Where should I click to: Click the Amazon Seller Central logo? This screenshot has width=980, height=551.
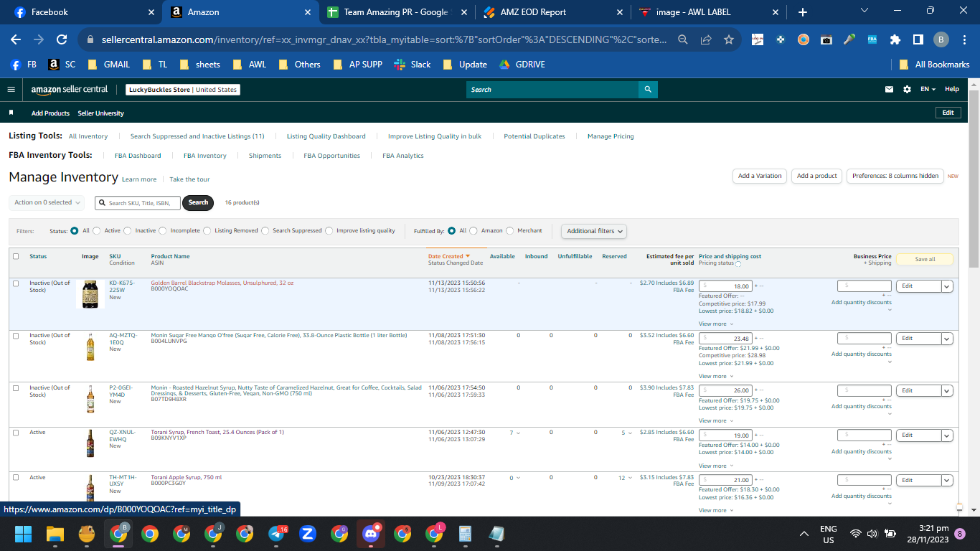70,90
